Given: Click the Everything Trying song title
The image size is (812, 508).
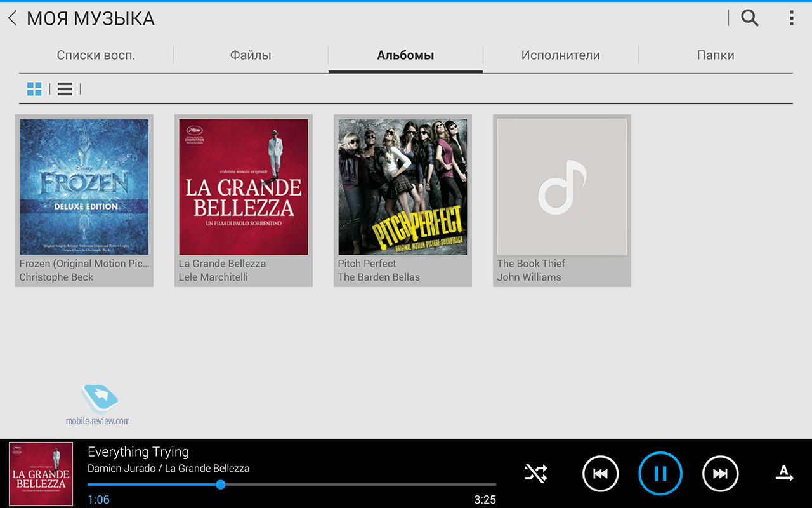Looking at the screenshot, I should (x=138, y=452).
